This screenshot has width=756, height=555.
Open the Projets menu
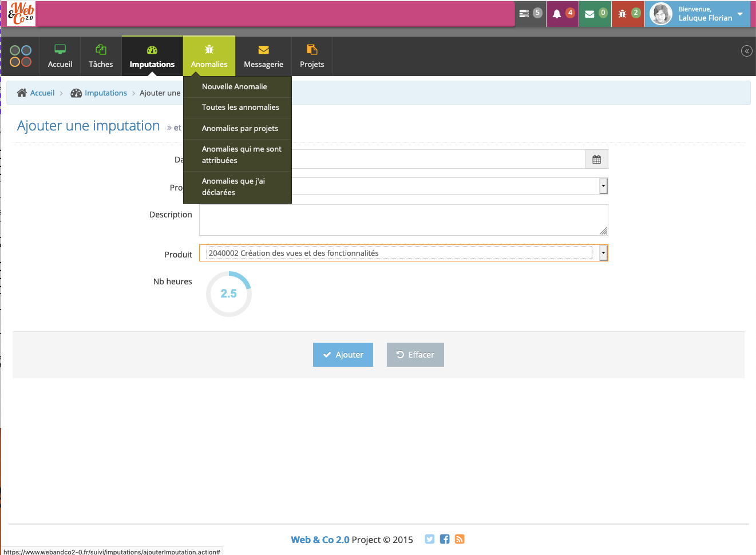point(312,56)
